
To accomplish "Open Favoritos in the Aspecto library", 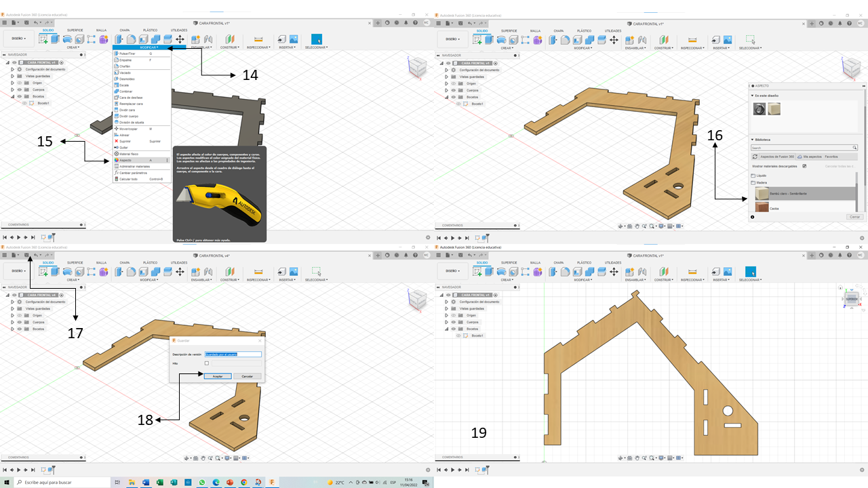I will click(831, 157).
